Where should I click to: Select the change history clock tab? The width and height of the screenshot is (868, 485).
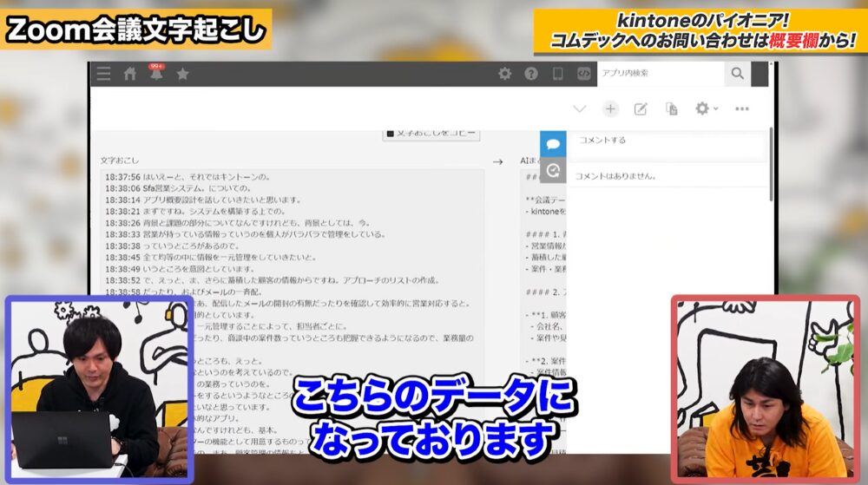553,170
